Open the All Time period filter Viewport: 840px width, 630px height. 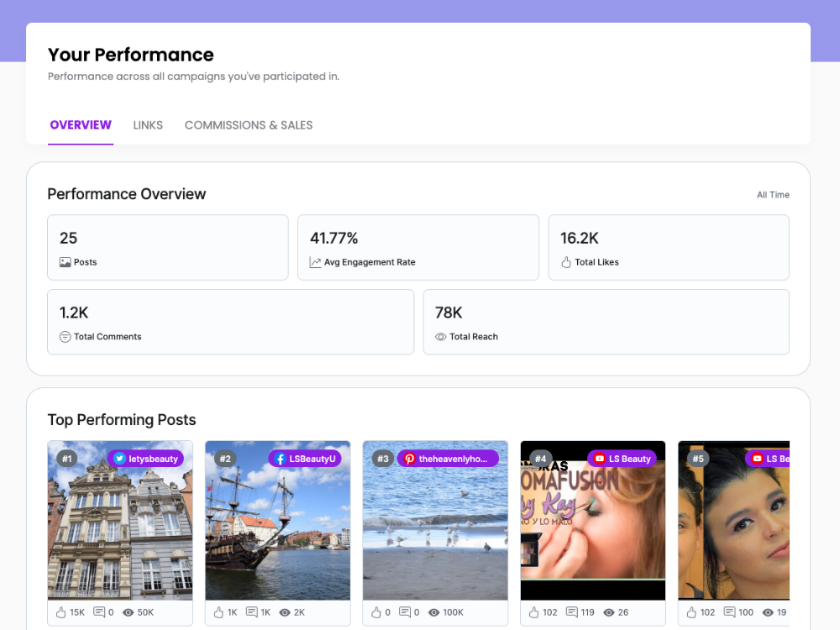click(x=773, y=195)
